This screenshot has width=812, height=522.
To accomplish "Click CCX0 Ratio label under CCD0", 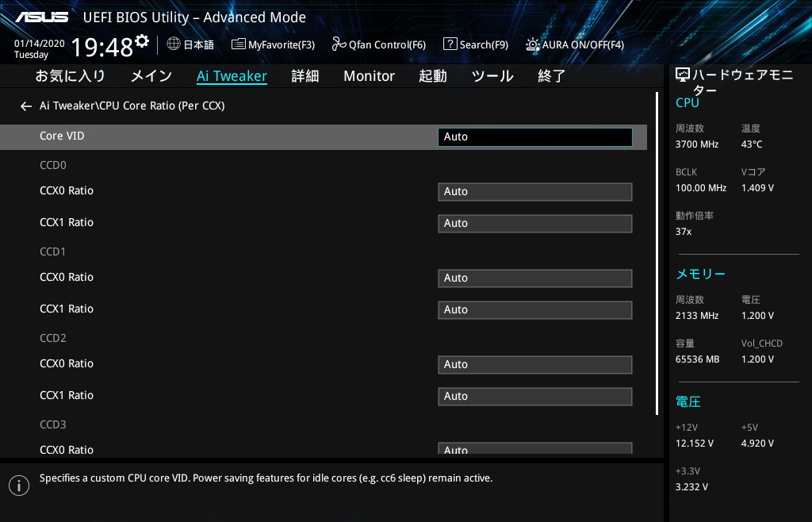I will pos(67,190).
